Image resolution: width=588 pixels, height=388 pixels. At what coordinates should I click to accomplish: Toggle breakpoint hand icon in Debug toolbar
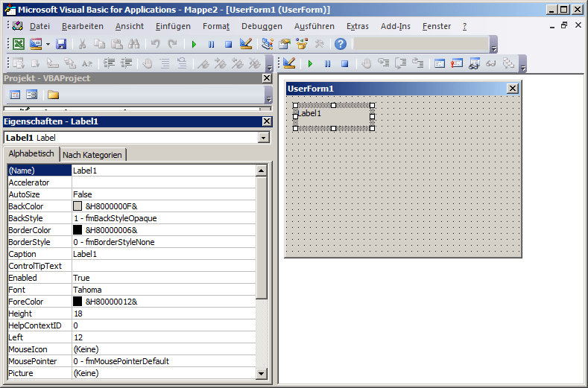pyautogui.click(x=367, y=63)
